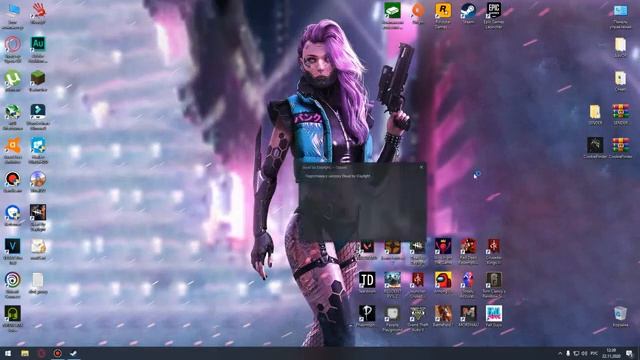
Task: Open File Explorer from the taskbar
Action: point(25,353)
